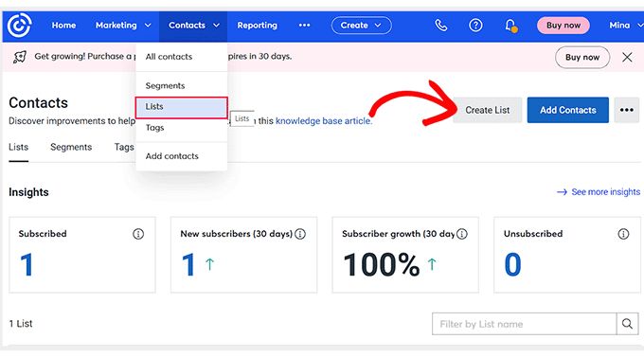The image size is (644, 357).
Task: Open the phone support icon
Action: click(x=441, y=26)
